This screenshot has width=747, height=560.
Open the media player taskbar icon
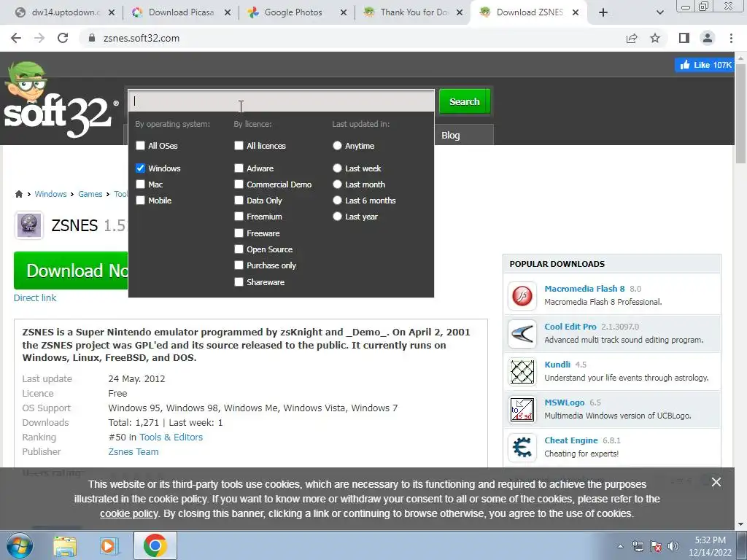[x=109, y=545]
